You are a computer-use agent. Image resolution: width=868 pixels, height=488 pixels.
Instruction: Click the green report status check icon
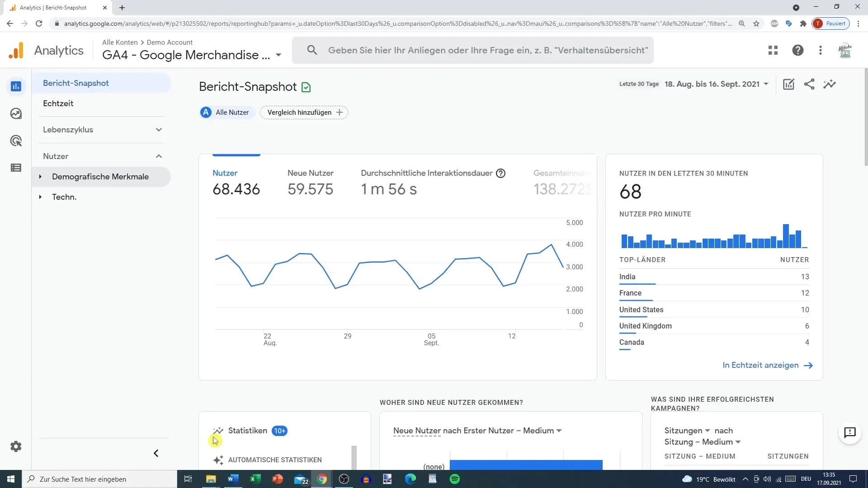(x=306, y=87)
